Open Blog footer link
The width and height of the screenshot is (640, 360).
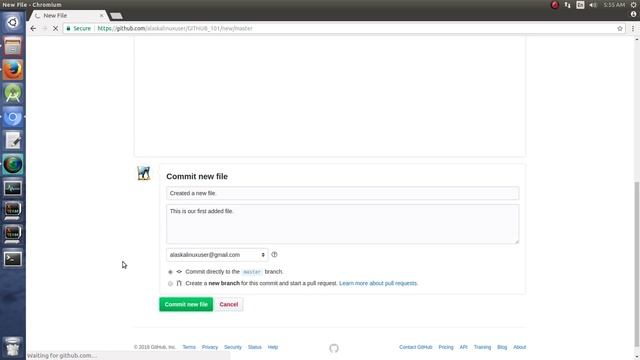pyautogui.click(x=502, y=347)
